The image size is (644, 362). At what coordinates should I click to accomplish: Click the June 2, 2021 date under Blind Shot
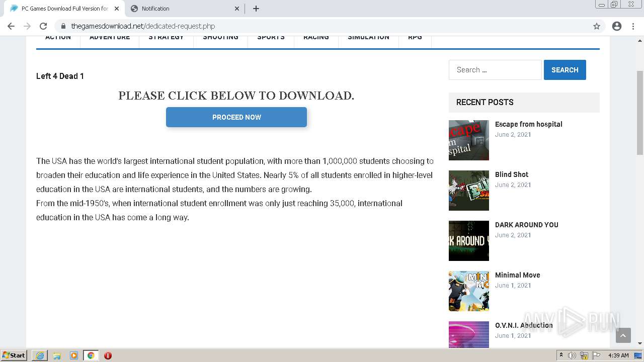point(513,185)
